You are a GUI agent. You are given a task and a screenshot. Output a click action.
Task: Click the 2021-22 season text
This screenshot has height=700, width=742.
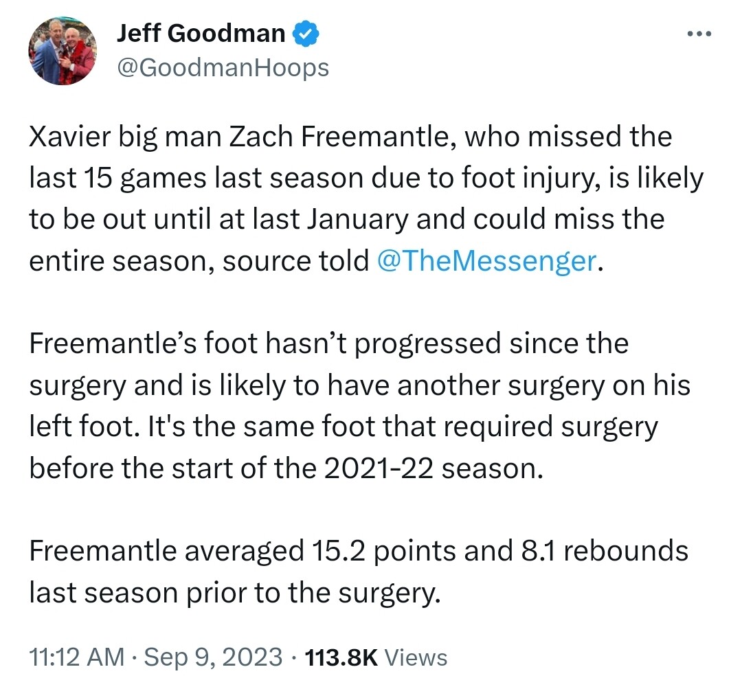(434, 468)
